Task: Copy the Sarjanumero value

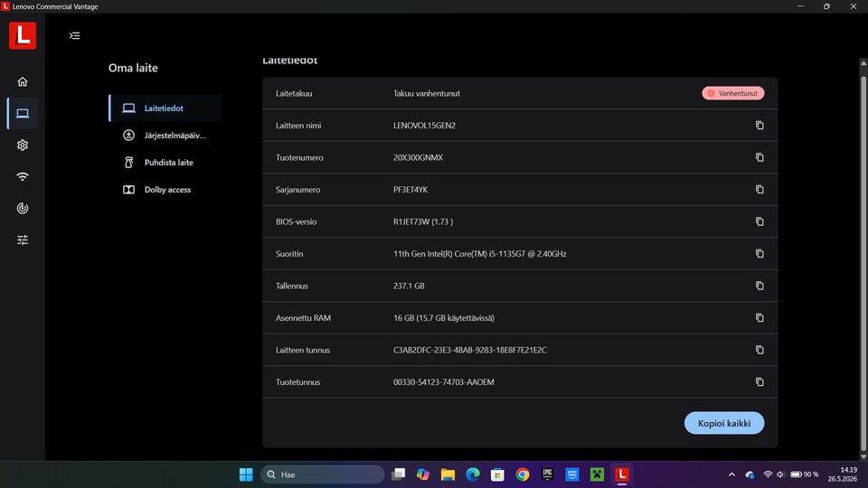Action: coord(759,189)
